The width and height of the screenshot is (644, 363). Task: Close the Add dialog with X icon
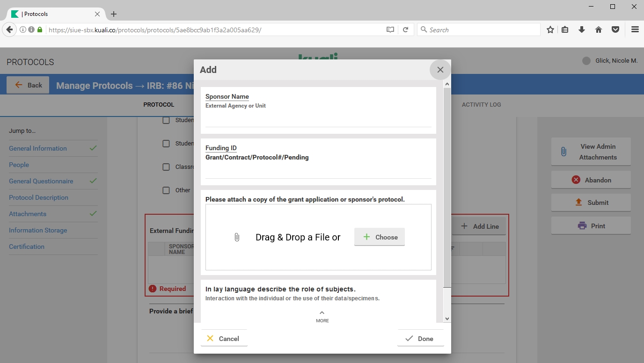440,70
